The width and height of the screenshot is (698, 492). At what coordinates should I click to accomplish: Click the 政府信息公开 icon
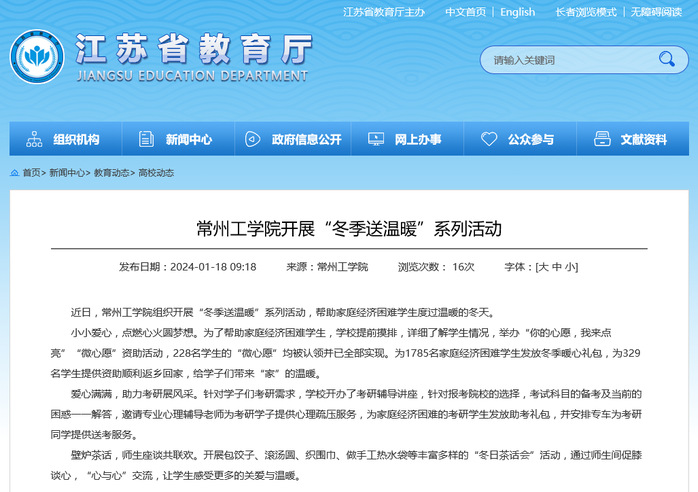pyautogui.click(x=252, y=139)
